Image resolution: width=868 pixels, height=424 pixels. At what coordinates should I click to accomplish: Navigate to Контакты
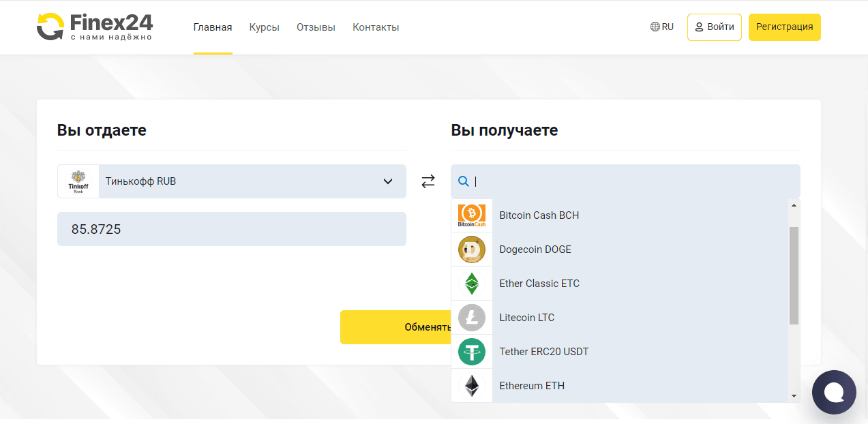(x=376, y=27)
